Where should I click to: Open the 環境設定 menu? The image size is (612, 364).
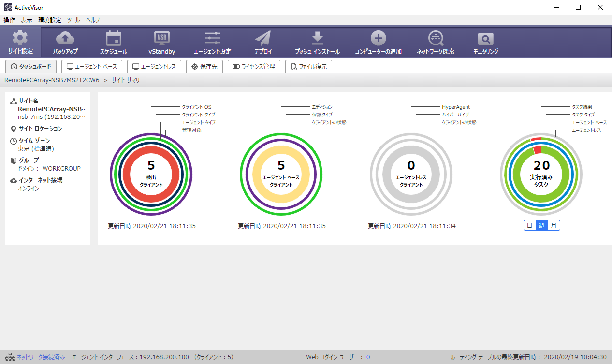point(50,20)
